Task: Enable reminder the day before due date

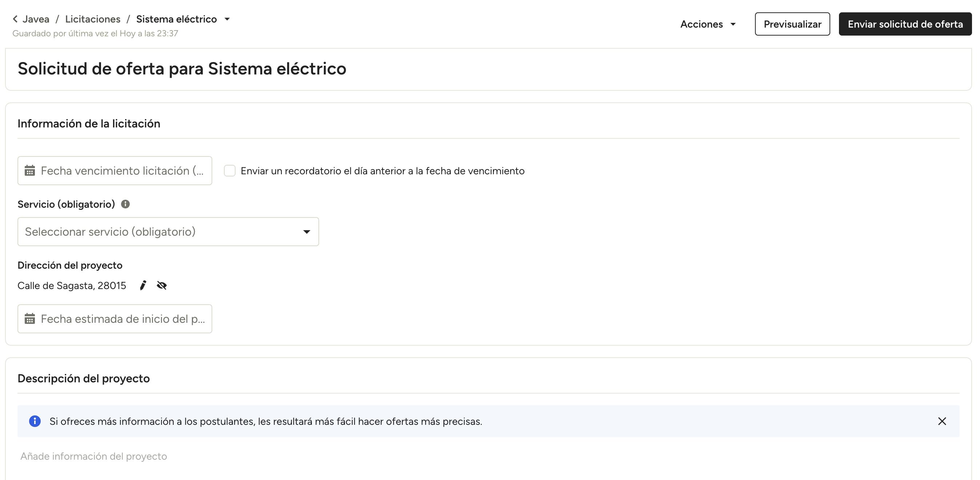Action: click(x=230, y=171)
